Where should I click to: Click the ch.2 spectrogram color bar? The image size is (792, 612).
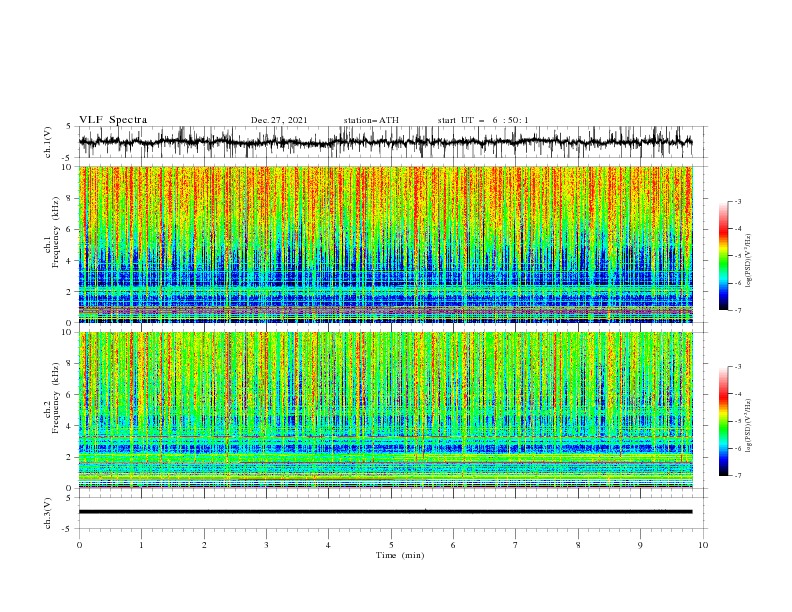click(723, 421)
